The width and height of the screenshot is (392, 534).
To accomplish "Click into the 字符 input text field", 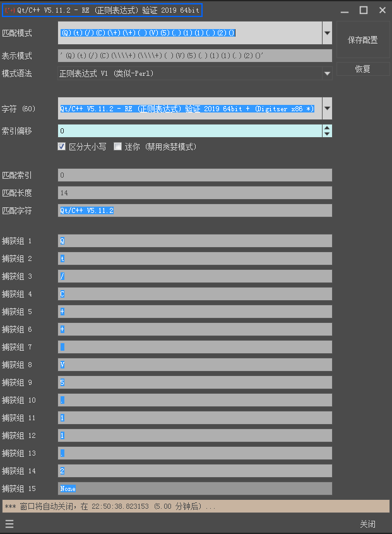I will [x=190, y=109].
